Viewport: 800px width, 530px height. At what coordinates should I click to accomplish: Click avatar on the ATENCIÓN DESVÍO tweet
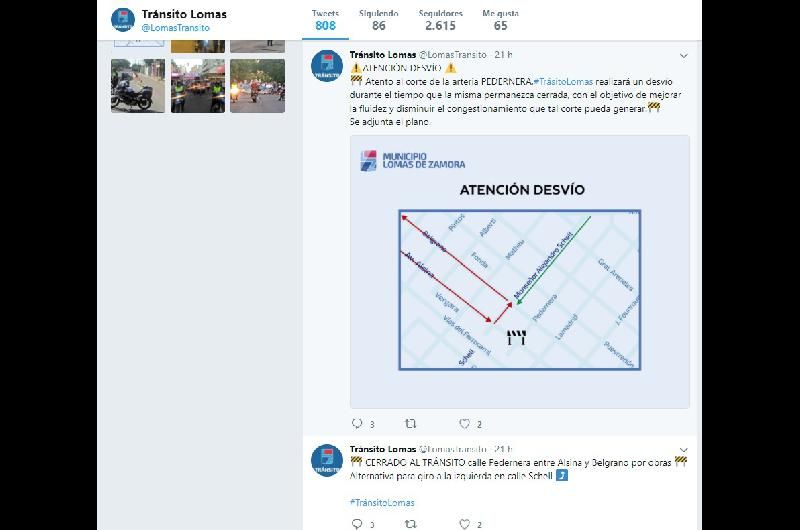[326, 65]
